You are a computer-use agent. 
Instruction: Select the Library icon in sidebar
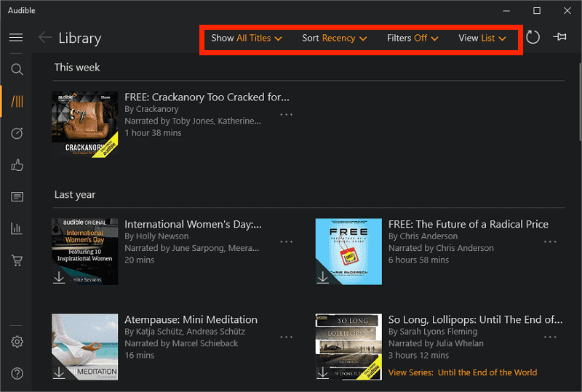[17, 101]
